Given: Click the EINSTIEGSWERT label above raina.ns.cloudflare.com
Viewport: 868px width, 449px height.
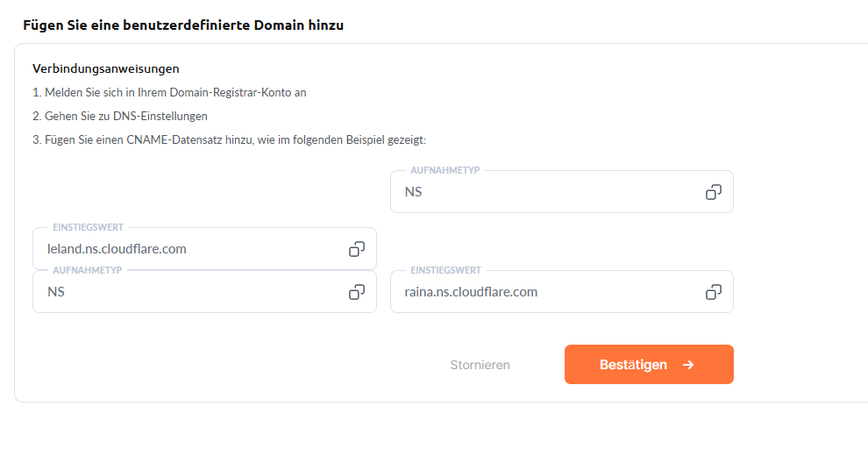Looking at the screenshot, I should coord(445,271).
